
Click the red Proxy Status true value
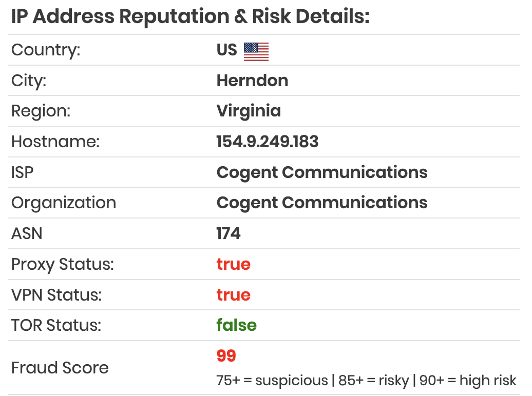point(234,265)
